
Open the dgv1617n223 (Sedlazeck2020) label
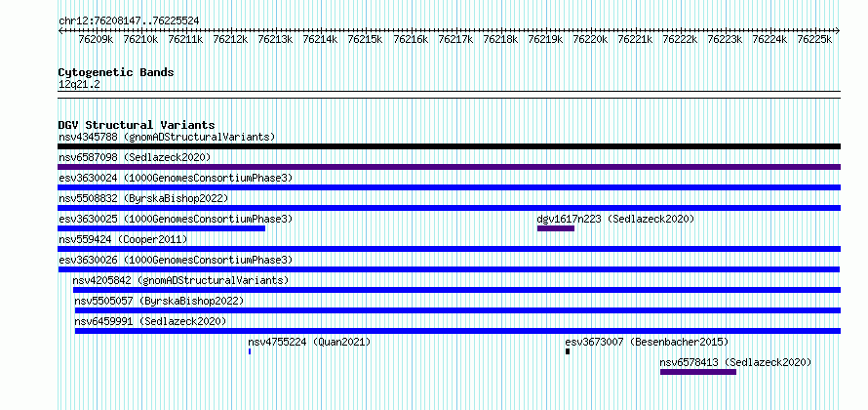click(x=615, y=219)
